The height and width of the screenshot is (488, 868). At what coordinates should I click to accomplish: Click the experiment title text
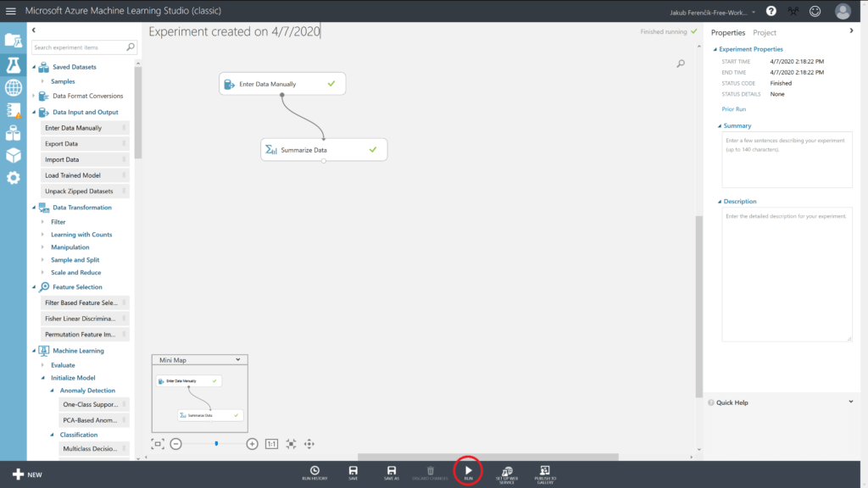[x=234, y=31]
